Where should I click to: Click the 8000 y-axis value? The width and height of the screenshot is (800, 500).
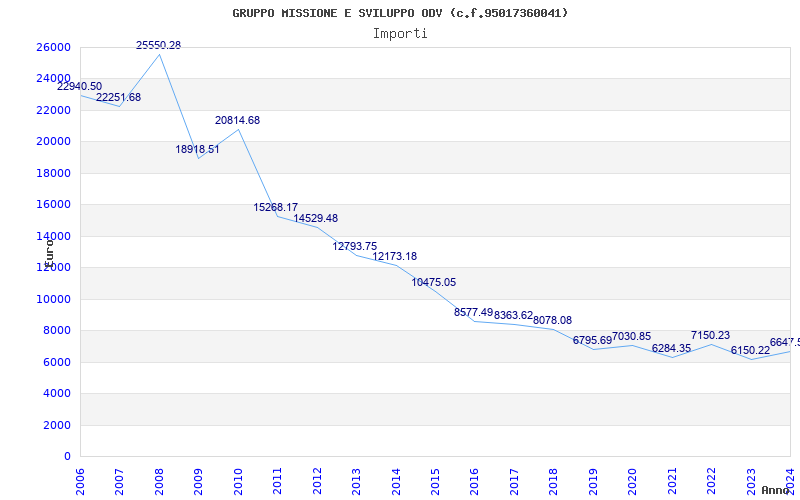56,331
